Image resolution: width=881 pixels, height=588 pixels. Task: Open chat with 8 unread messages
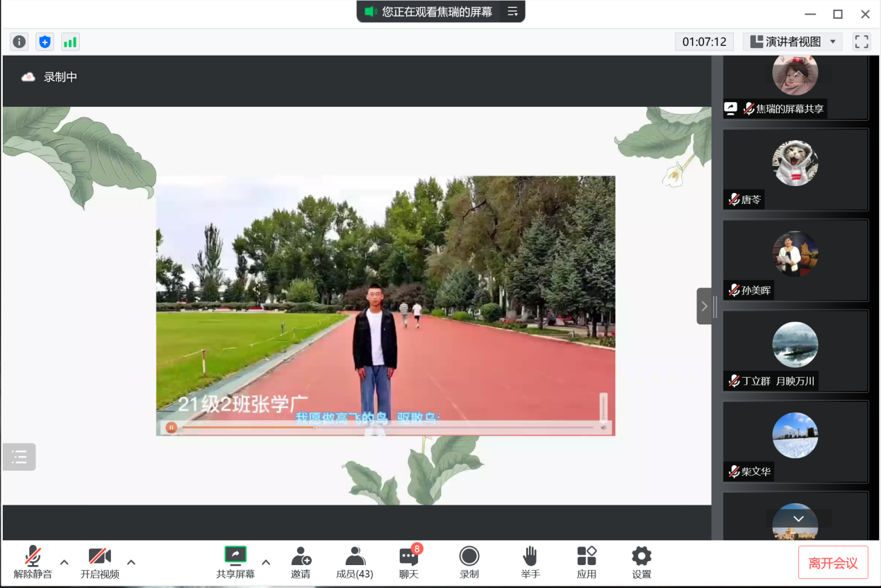(409, 562)
